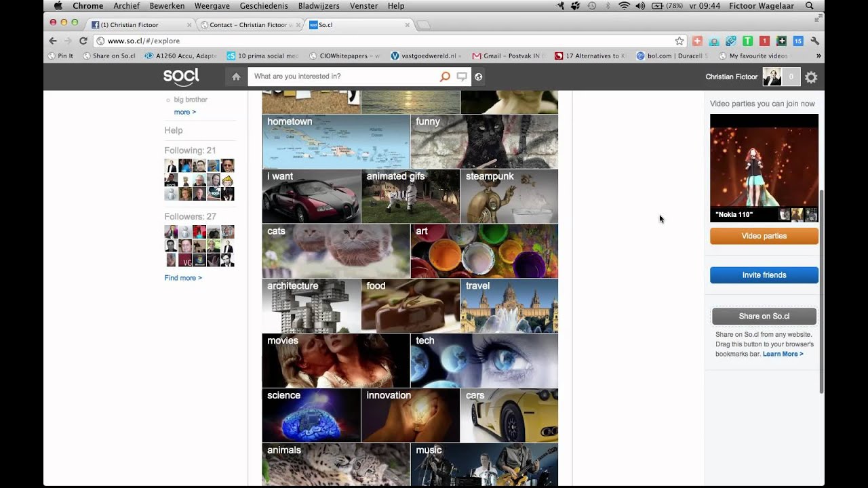Screen dimensions: 868x488
Task: Open the Nokia 110 video party thumbnail
Action: pos(764,167)
